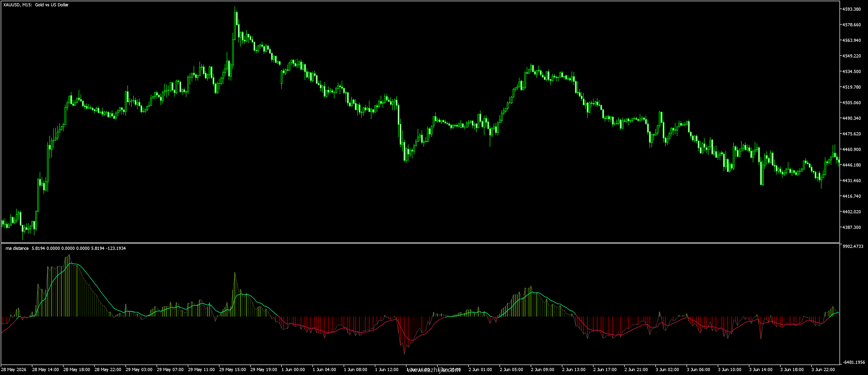
Task: Click the deepest red histogram trough near 1 Jun 16:00
Action: pyautogui.click(x=404, y=335)
